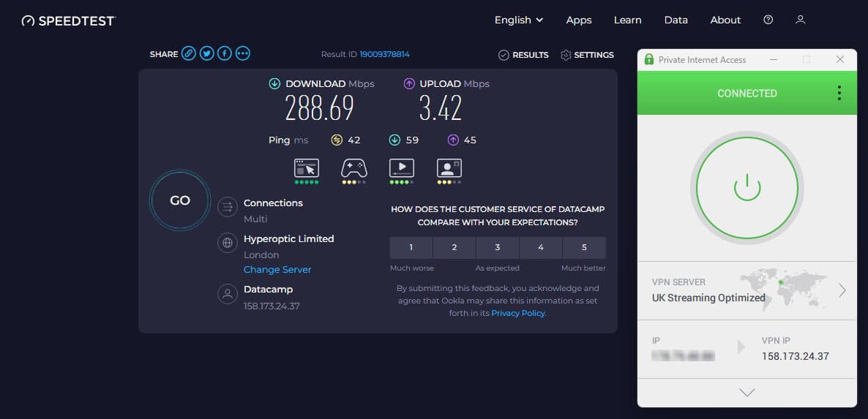This screenshot has width=868, height=419.
Task: Click the CONNECTED status banner
Action: [x=747, y=93]
